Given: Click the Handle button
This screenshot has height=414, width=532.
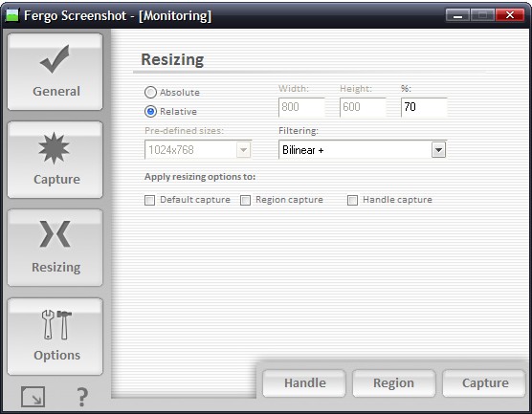Looking at the screenshot, I should tap(304, 383).
